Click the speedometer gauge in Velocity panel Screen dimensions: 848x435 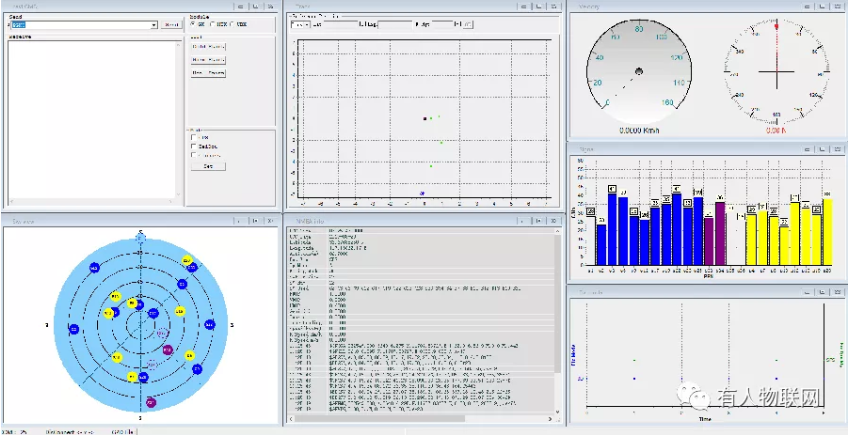(639, 71)
